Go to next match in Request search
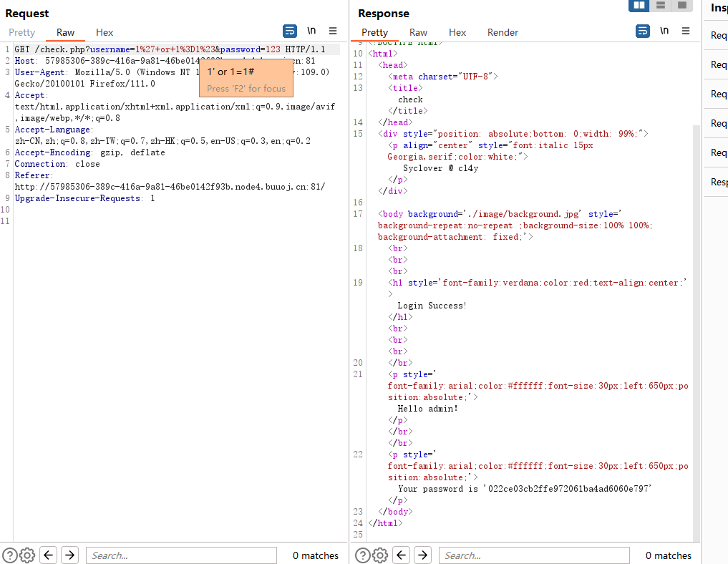This screenshot has height=564, width=728. [x=69, y=555]
